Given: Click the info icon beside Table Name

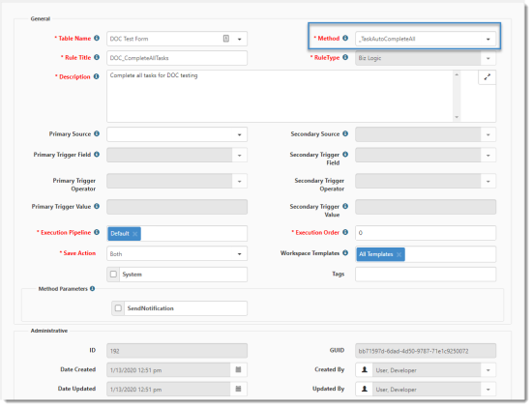Looking at the screenshot, I should coord(97,38).
